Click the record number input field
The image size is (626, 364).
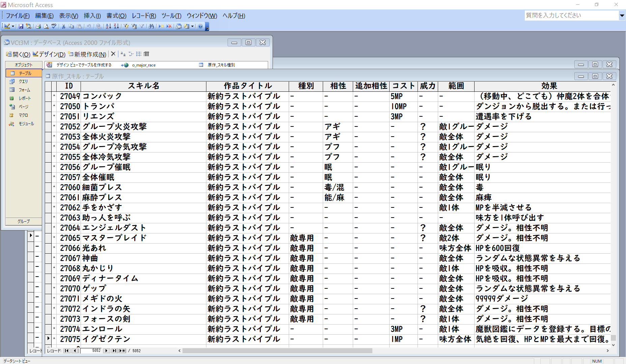point(91,351)
